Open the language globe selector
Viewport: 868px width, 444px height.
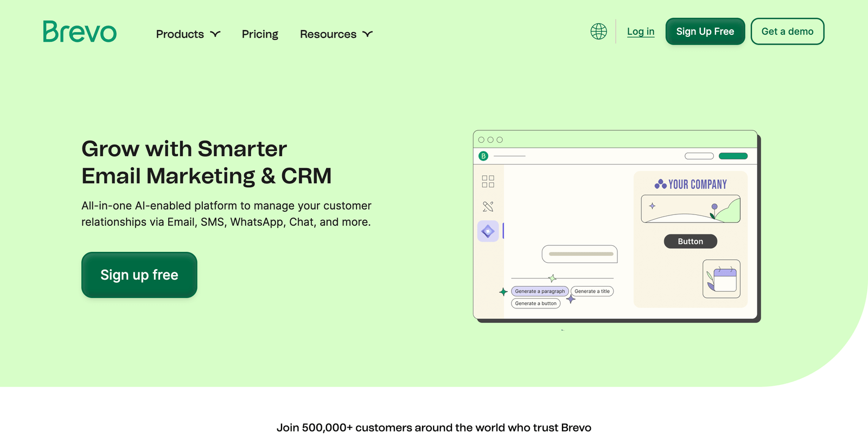click(598, 31)
